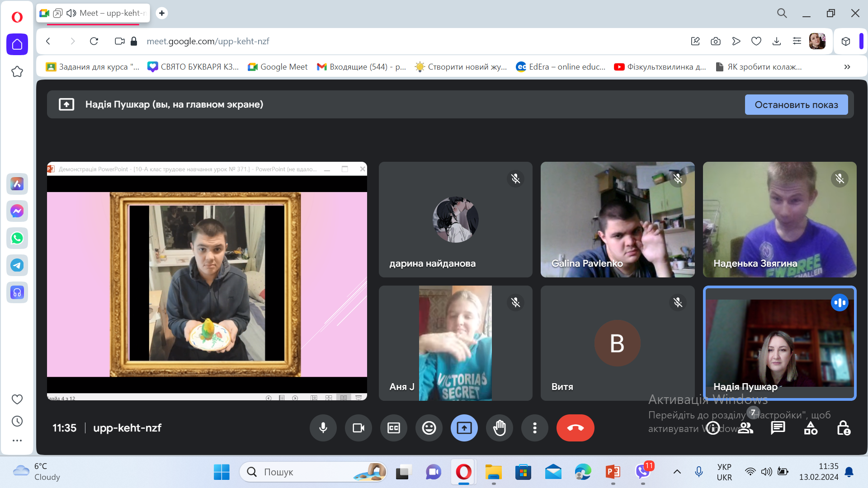Open Opera main menu logo
This screenshot has width=868, height=488.
17,17
